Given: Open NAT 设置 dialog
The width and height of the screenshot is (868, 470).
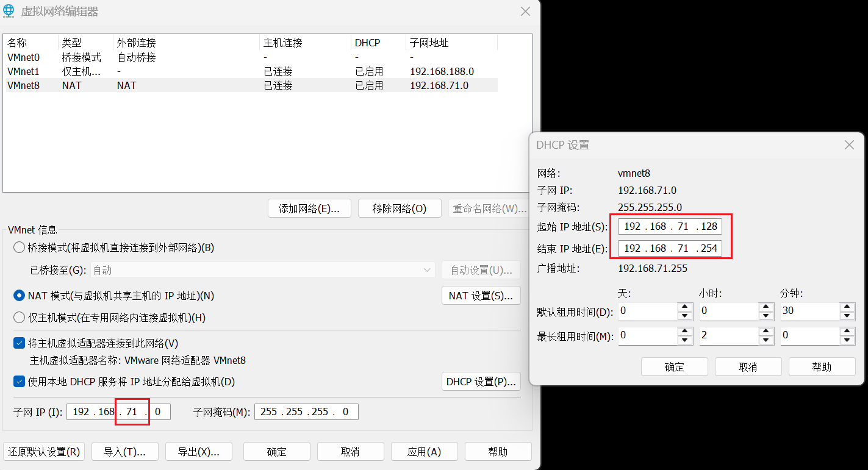Looking at the screenshot, I should 480,296.
